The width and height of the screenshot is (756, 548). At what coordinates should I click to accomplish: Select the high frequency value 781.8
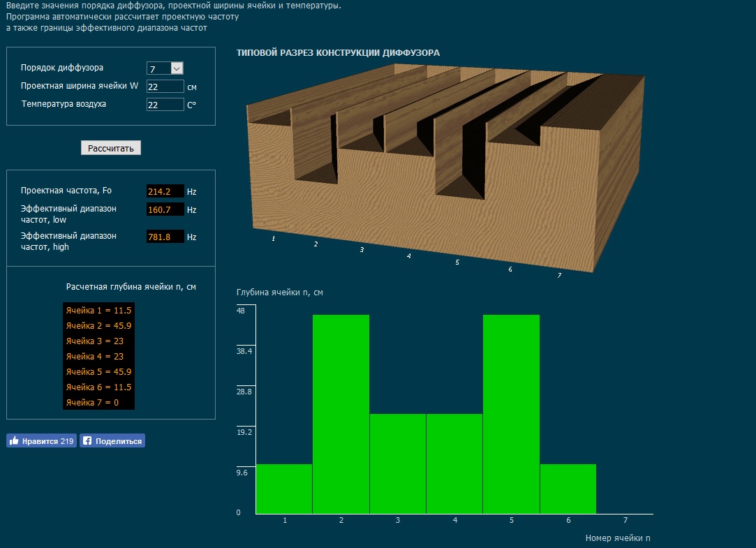pos(165,237)
